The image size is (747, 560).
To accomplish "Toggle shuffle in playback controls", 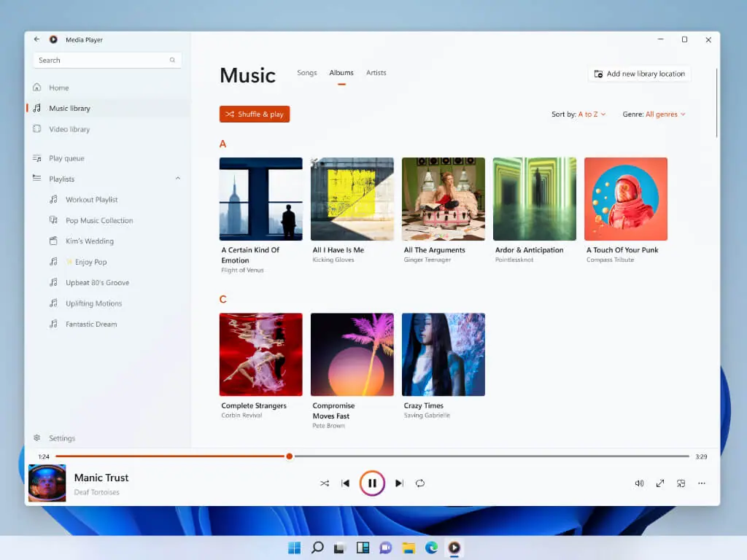I will coord(325,483).
